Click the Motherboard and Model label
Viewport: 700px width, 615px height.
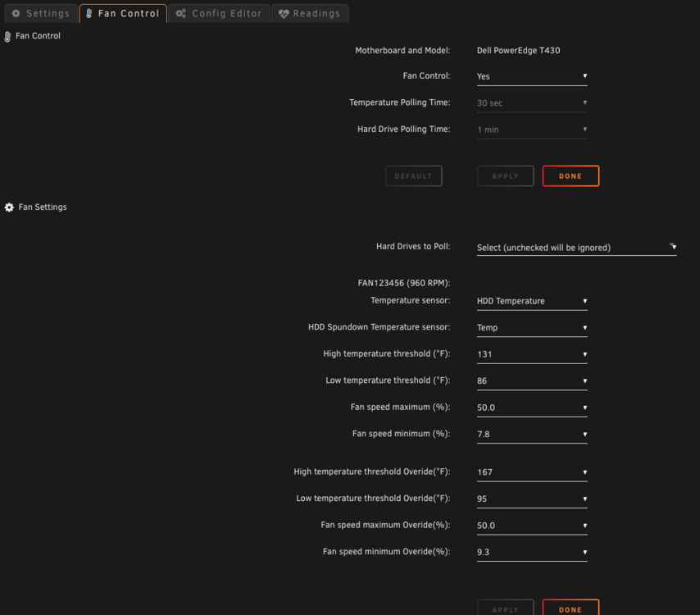(x=402, y=51)
